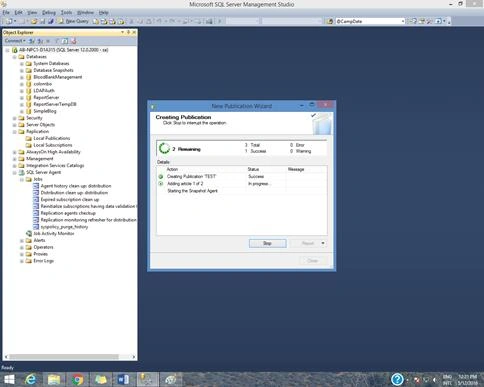Click the Windows Start button
Screen dimensions: 484x387
click(x=9, y=380)
